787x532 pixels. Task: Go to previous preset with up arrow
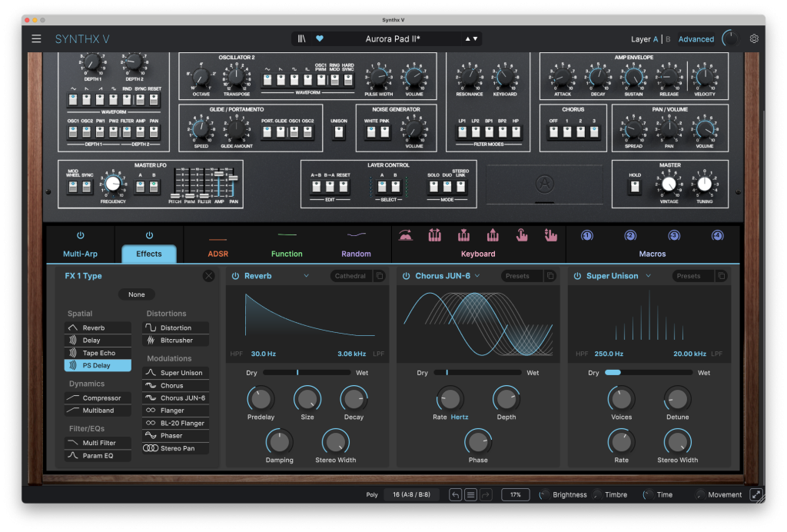468,38
